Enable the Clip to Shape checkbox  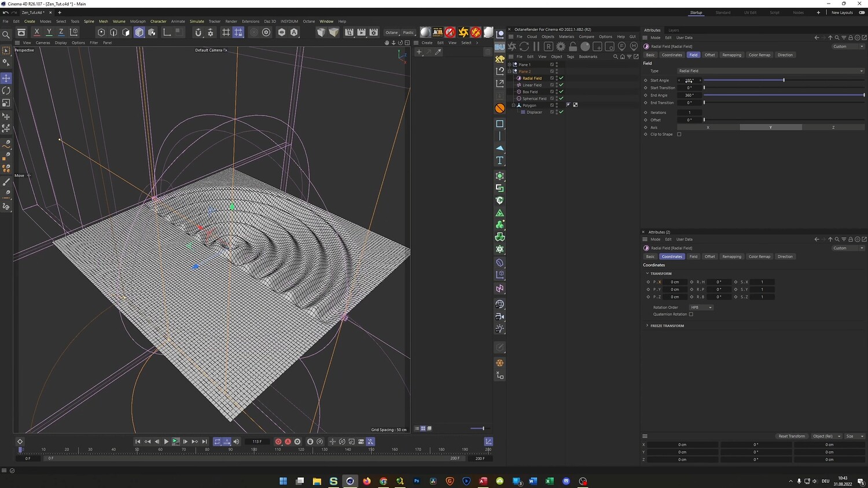pos(679,134)
